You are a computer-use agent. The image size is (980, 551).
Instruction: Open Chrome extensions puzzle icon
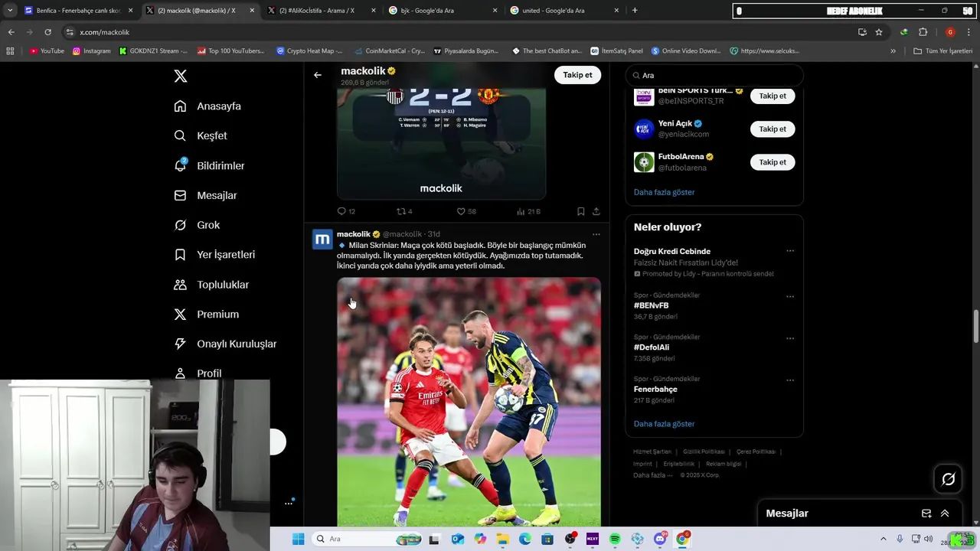pyautogui.click(x=923, y=32)
